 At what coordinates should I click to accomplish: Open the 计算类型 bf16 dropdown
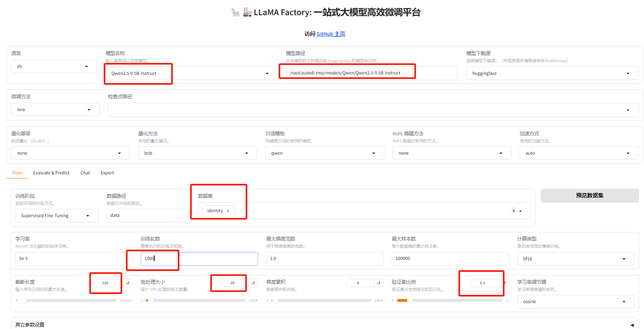576,259
